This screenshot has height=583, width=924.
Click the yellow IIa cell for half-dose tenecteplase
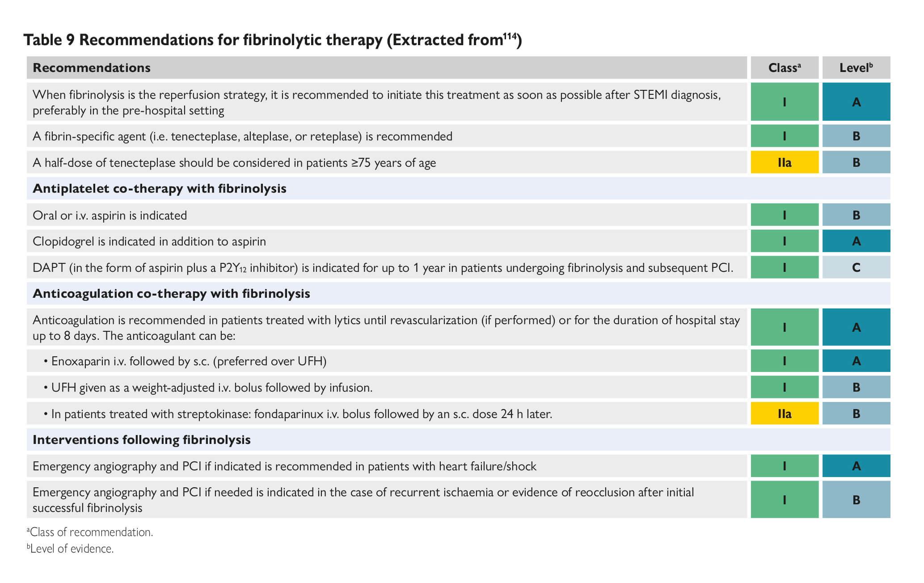click(784, 162)
